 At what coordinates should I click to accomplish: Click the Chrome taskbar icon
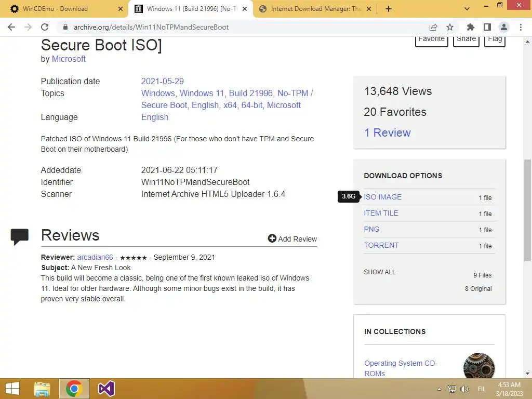click(x=74, y=389)
